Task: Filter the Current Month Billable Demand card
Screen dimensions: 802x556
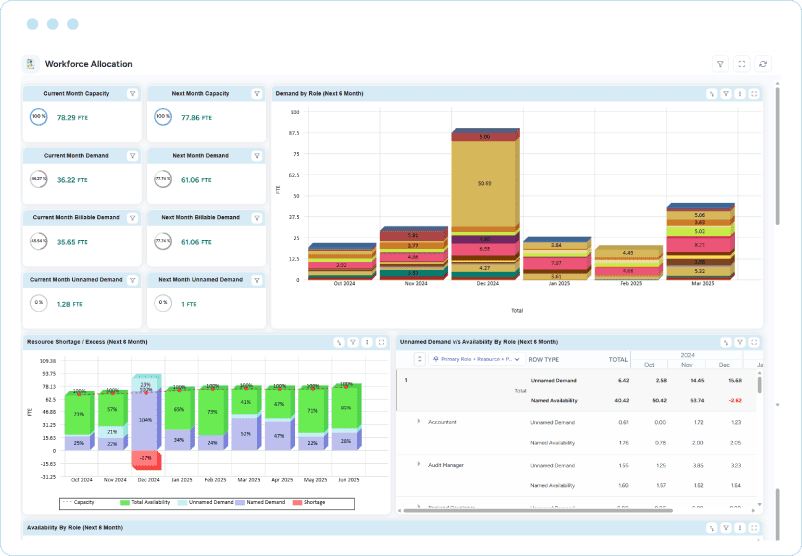Action: tap(132, 218)
